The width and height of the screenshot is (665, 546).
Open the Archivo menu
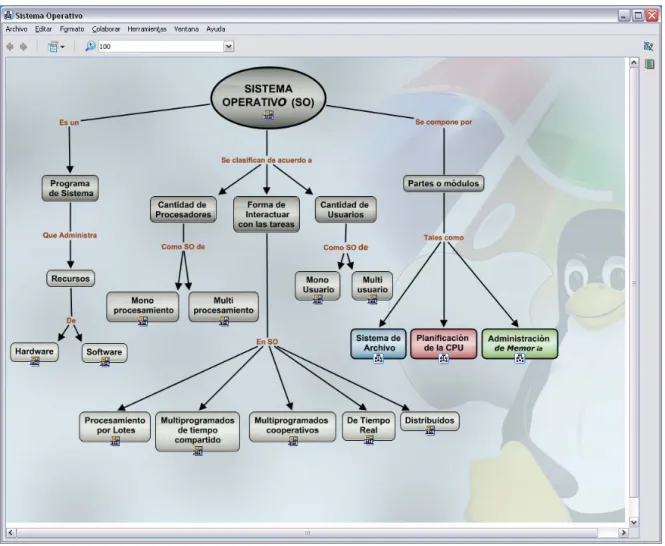click(17, 29)
